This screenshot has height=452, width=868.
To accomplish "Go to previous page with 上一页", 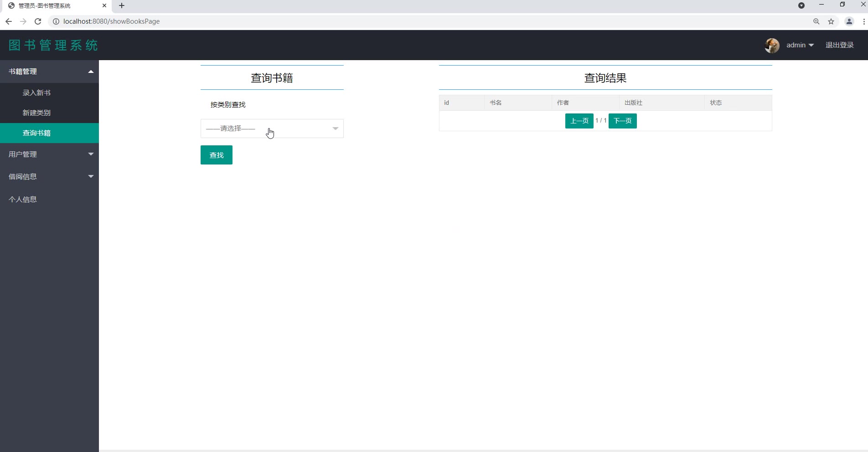I will [579, 121].
